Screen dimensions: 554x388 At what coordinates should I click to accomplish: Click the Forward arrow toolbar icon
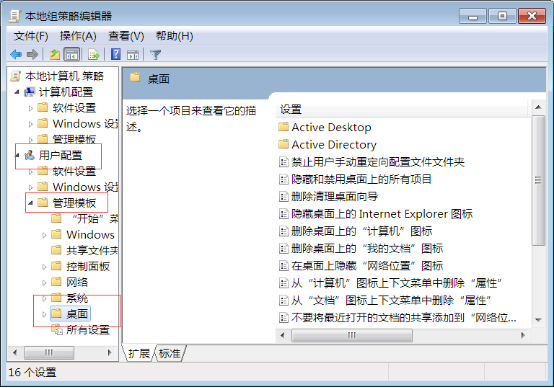click(32, 54)
